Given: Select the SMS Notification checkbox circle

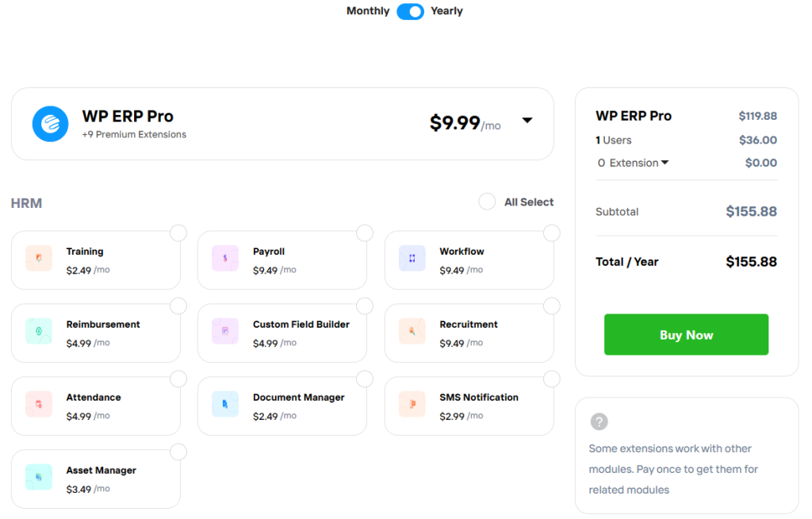Looking at the screenshot, I should coord(552,379).
